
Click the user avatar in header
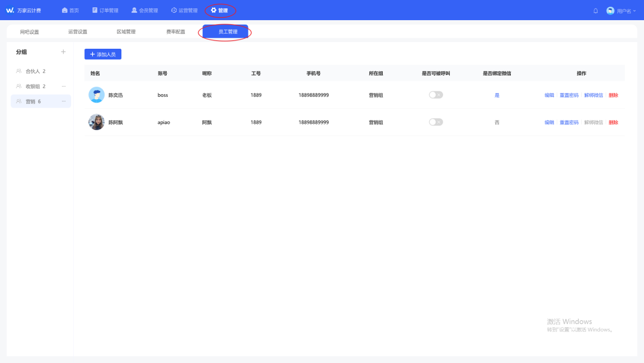(x=610, y=11)
